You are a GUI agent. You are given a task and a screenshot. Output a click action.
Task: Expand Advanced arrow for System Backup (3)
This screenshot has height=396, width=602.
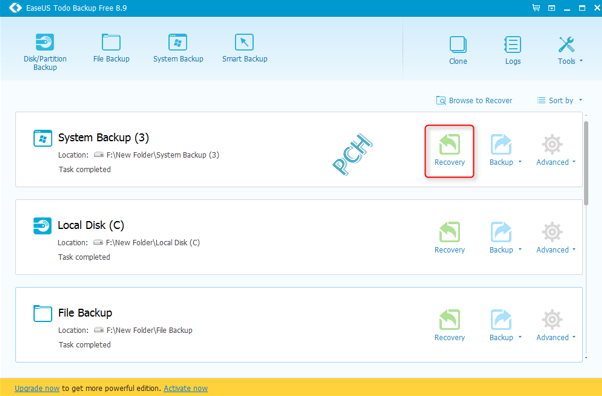pos(574,162)
